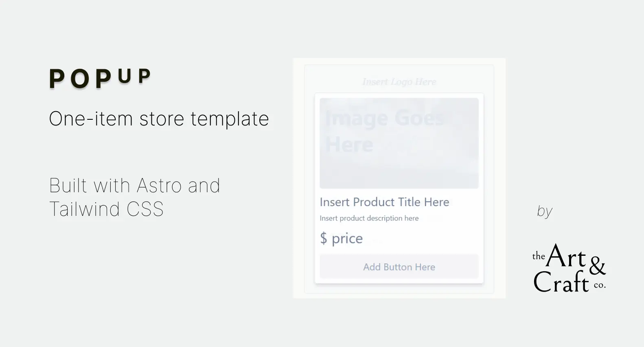Click the 'Insert Logo Here' placeholder
The height and width of the screenshot is (347, 644).
pyautogui.click(x=399, y=82)
